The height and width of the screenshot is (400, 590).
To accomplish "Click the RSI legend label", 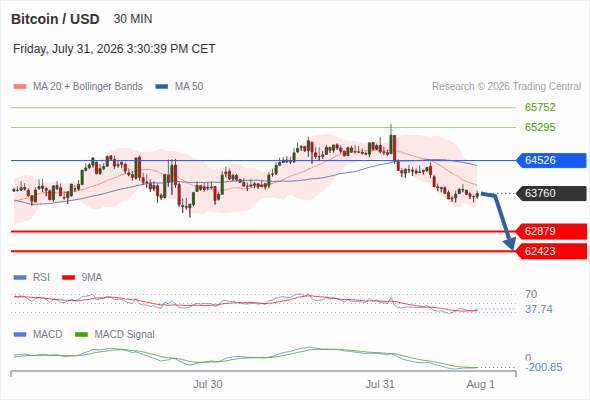I will click(41, 277).
